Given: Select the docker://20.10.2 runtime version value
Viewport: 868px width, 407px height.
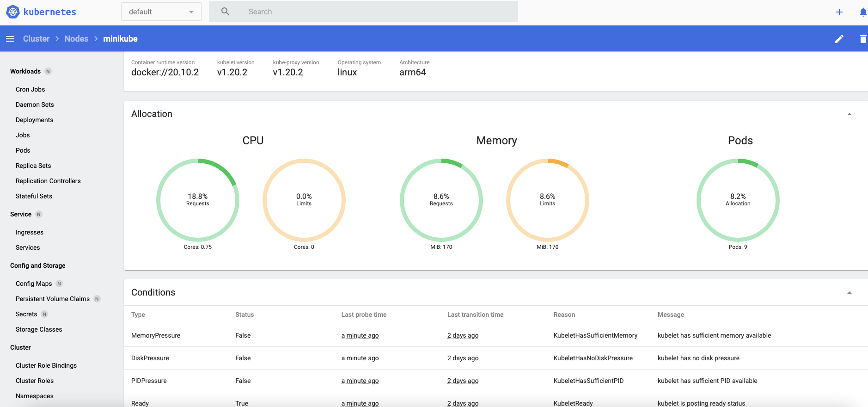Looking at the screenshot, I should tap(165, 73).
